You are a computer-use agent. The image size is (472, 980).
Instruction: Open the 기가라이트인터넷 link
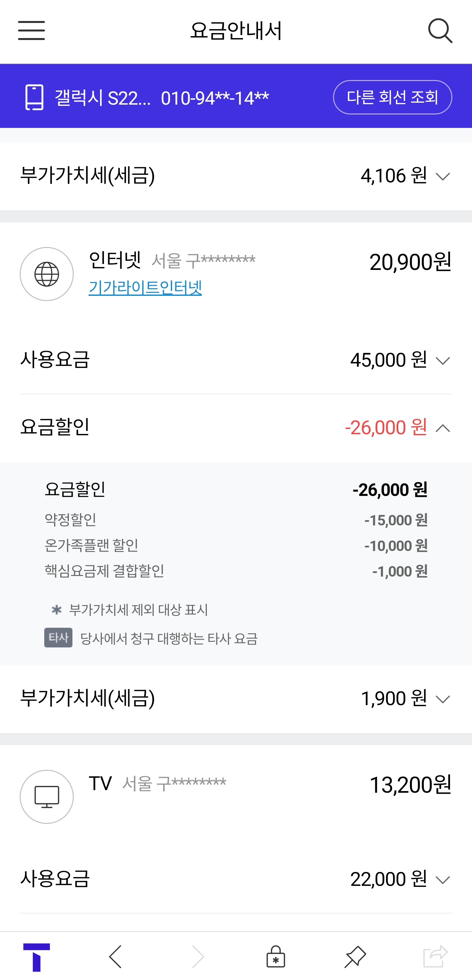145,288
